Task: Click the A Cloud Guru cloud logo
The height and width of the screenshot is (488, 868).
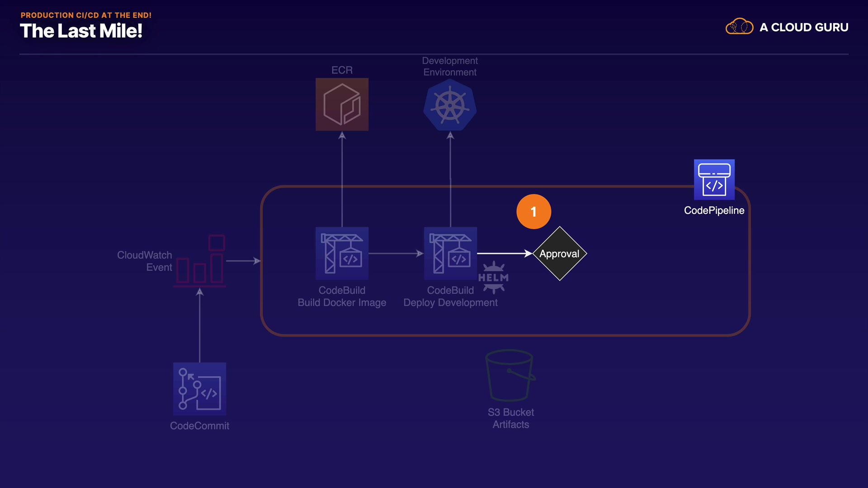Action: pos(739,27)
